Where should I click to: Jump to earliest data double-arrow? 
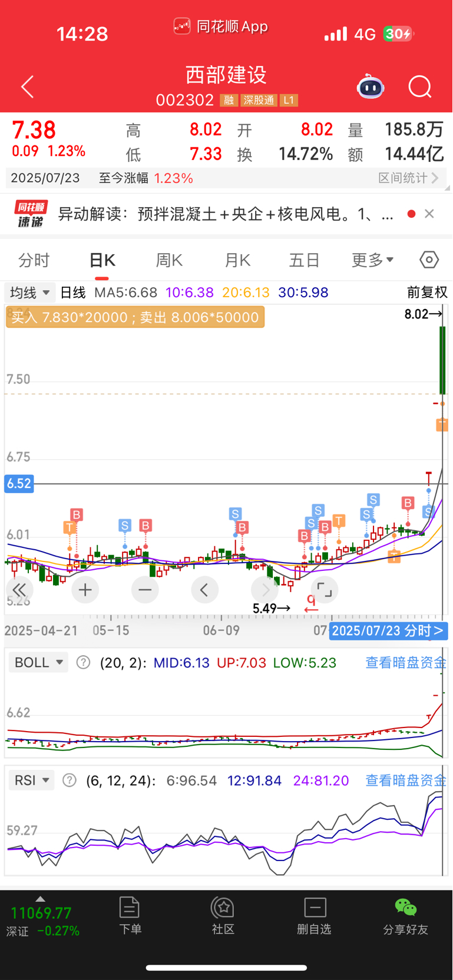(19, 590)
